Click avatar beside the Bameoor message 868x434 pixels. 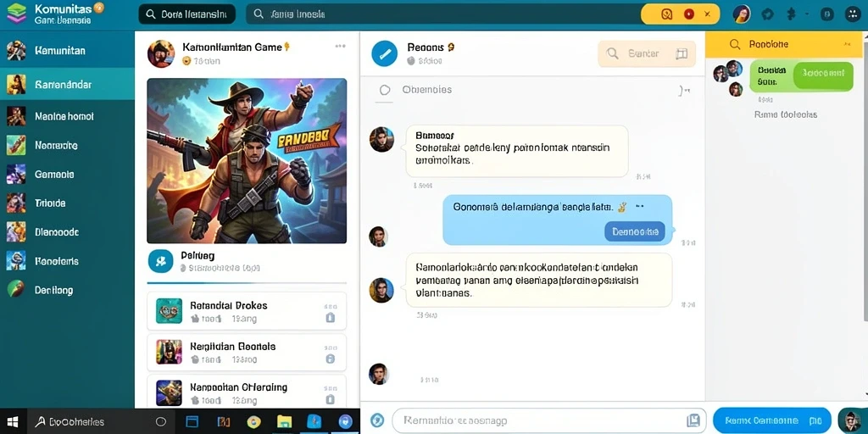click(x=382, y=139)
